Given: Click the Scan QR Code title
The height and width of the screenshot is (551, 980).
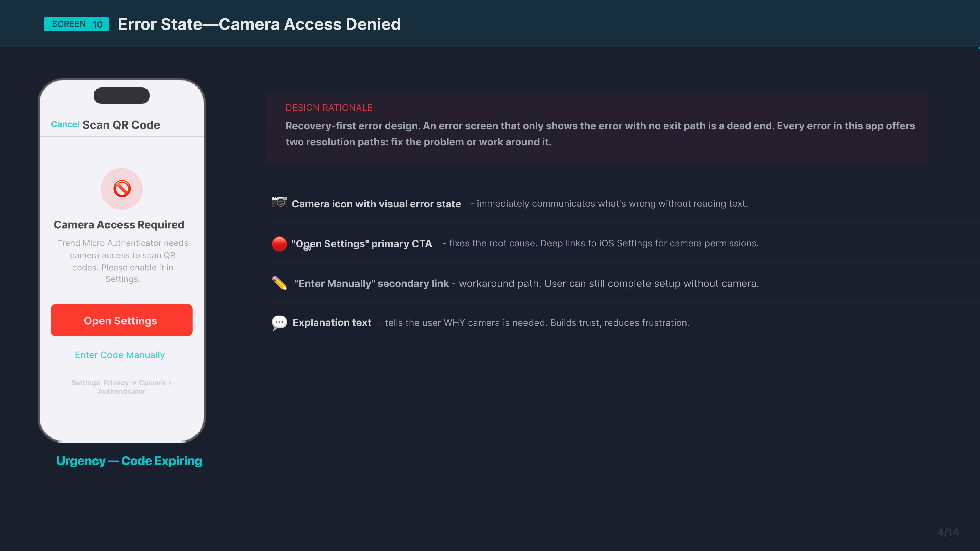Looking at the screenshot, I should 121,125.
